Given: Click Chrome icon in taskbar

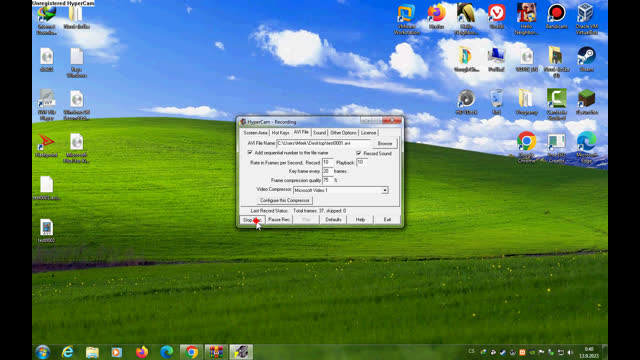Looking at the screenshot, I should pos(191,352).
